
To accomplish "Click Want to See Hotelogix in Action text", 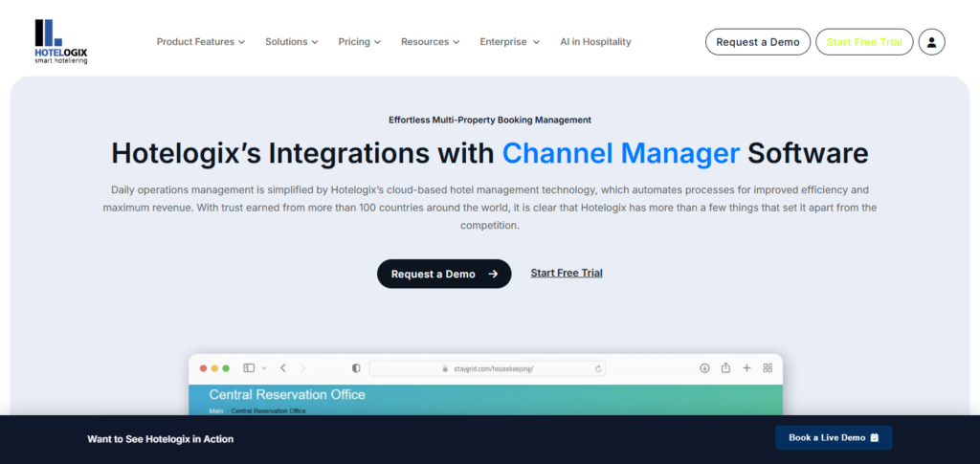I will click(161, 439).
